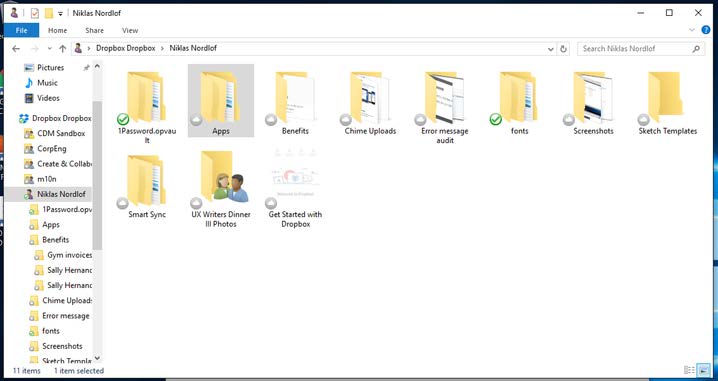Open the Help question mark icon
The height and width of the screenshot is (381, 718).
pos(706,30)
